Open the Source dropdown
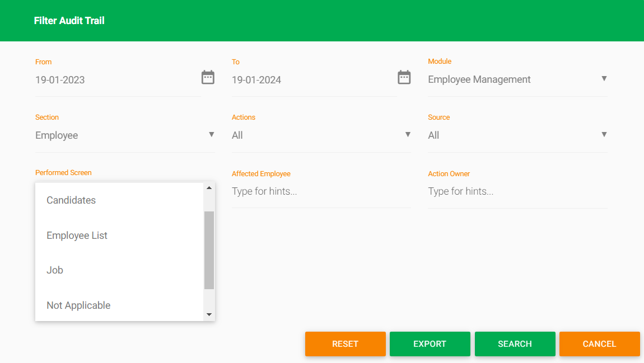Screen dimensions: 644x363 tap(517, 135)
